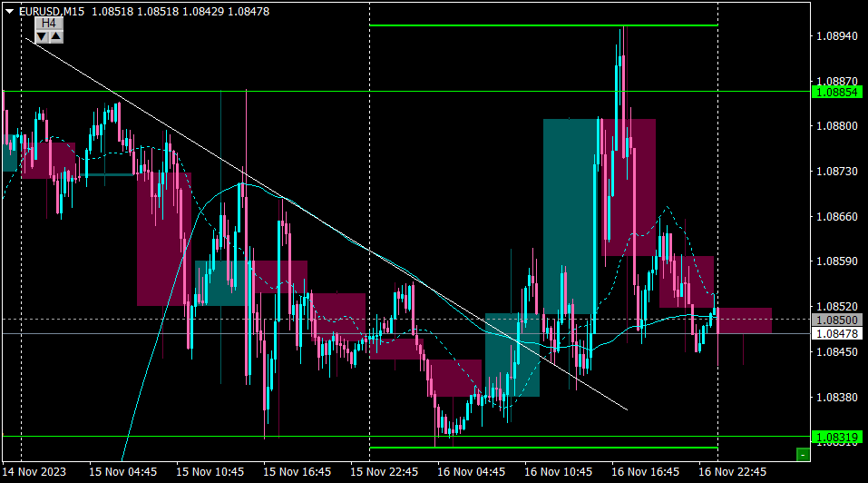The height and width of the screenshot is (483, 868).
Task: Click the 15 Nov 22:45 time label
Action: (385, 472)
